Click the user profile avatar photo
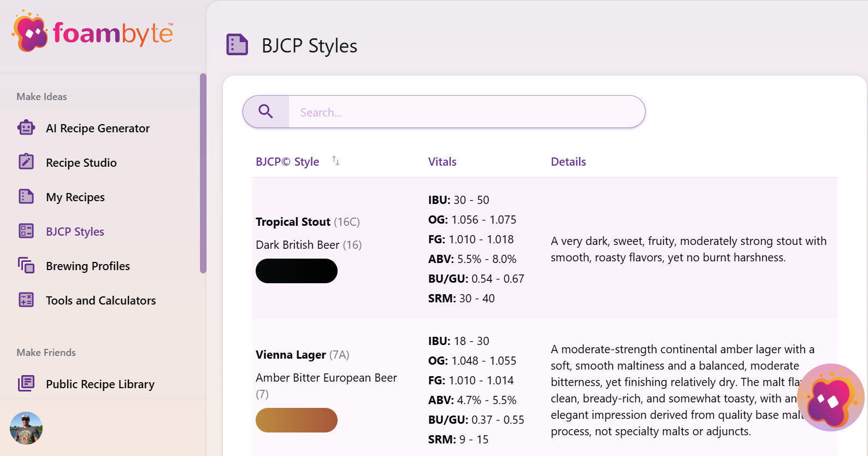The image size is (868, 456). [x=26, y=428]
